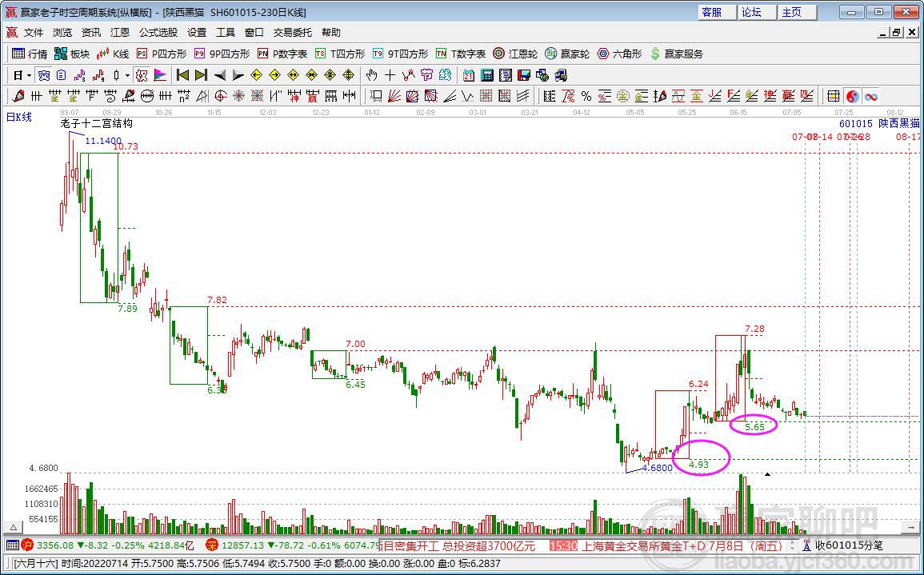Expand the 日 period dropdown arrow
The height and width of the screenshot is (575, 924).
click(29, 75)
